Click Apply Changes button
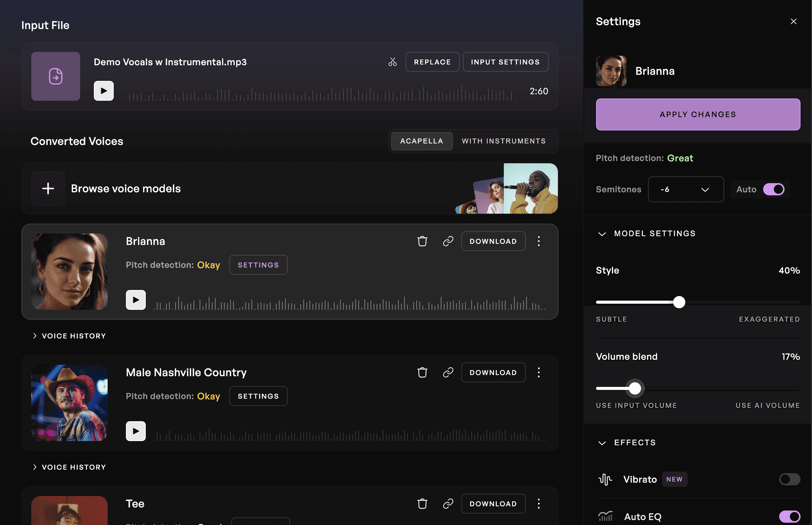Viewport: 812px width, 525px height. pos(698,114)
